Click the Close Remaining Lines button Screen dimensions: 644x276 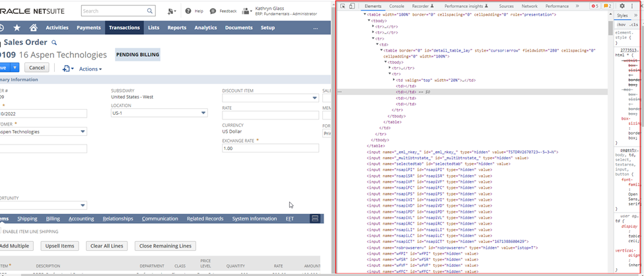click(166, 246)
